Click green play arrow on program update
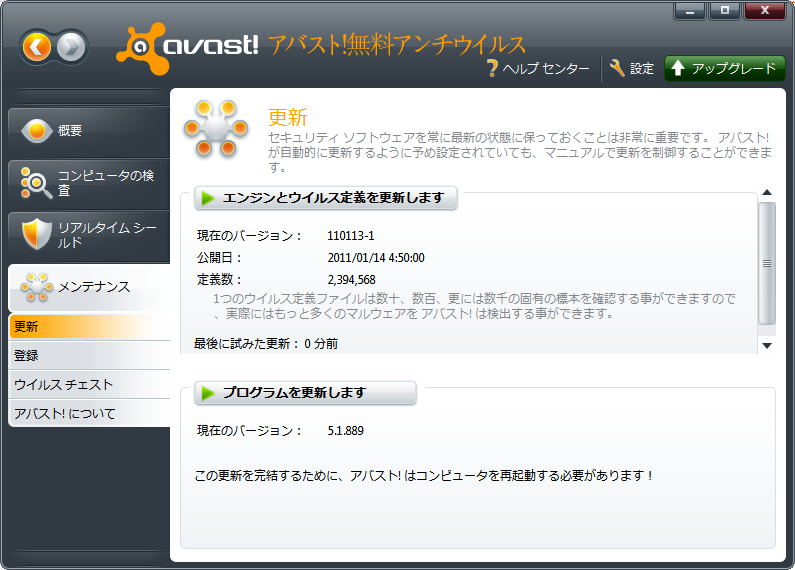Screen dimensions: 795x570 coord(208,393)
